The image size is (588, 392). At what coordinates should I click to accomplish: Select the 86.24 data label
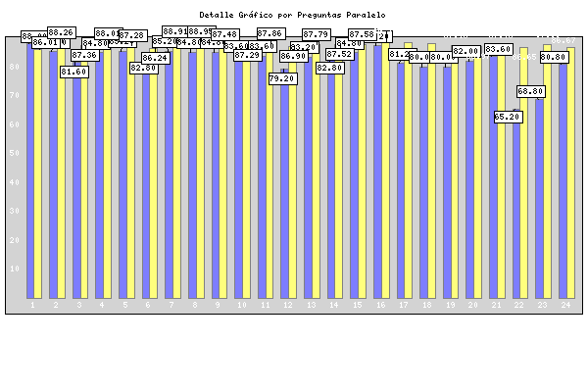coord(156,58)
